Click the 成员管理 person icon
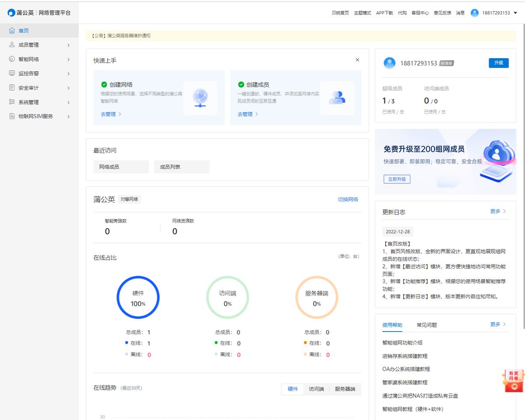 point(12,45)
